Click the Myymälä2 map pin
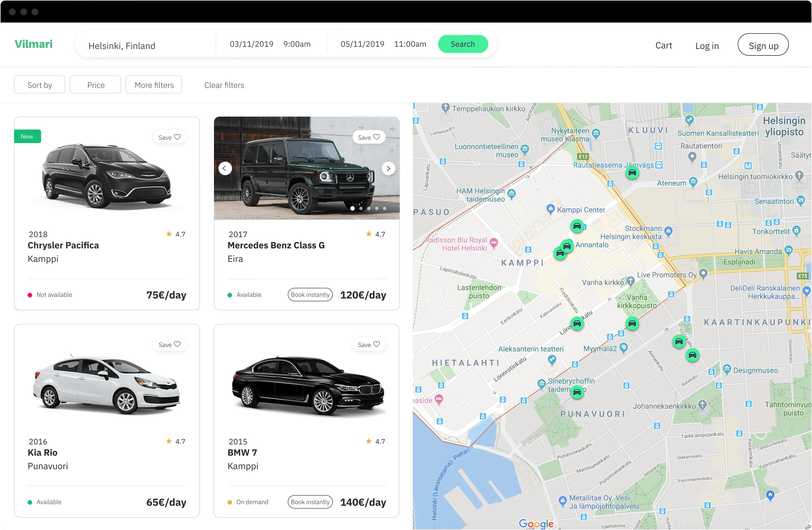 pos(623,348)
